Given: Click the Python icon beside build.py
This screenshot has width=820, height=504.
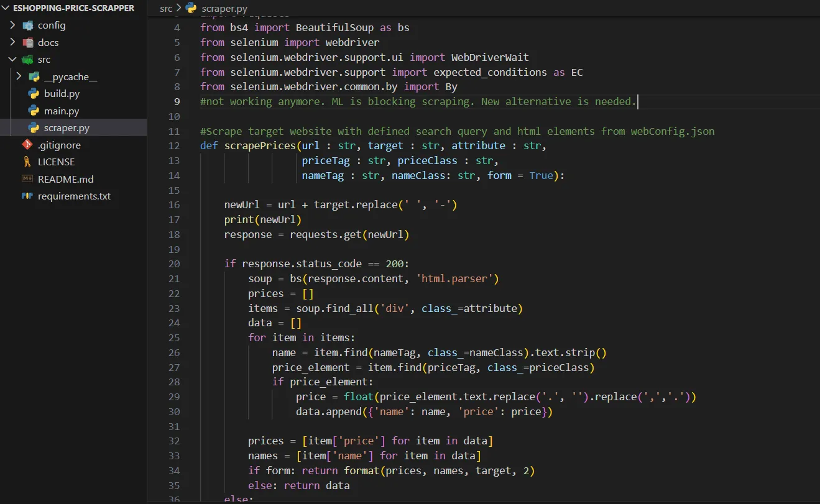Looking at the screenshot, I should tap(34, 94).
